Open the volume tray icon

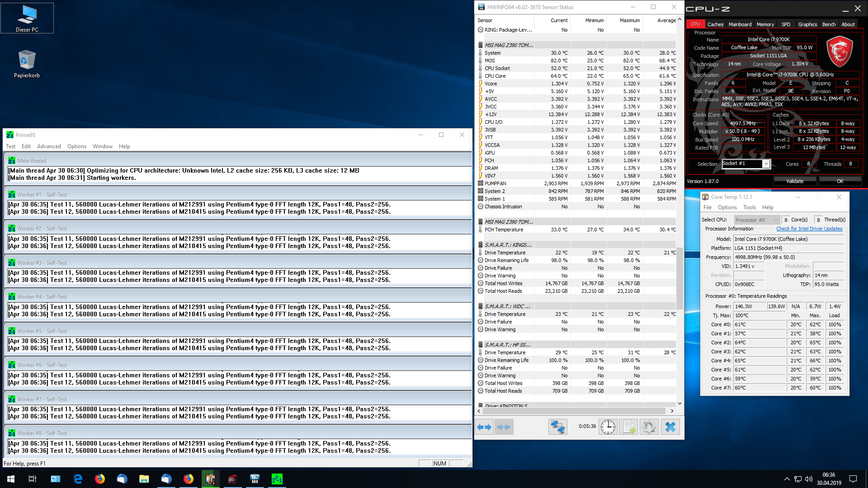809,479
